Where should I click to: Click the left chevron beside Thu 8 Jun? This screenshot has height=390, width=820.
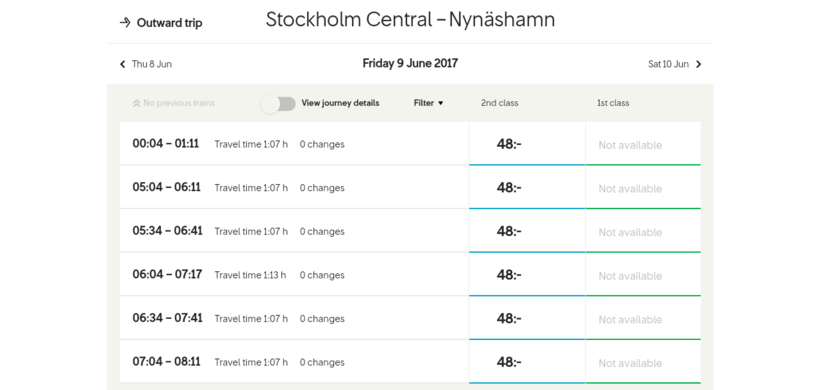tap(122, 64)
